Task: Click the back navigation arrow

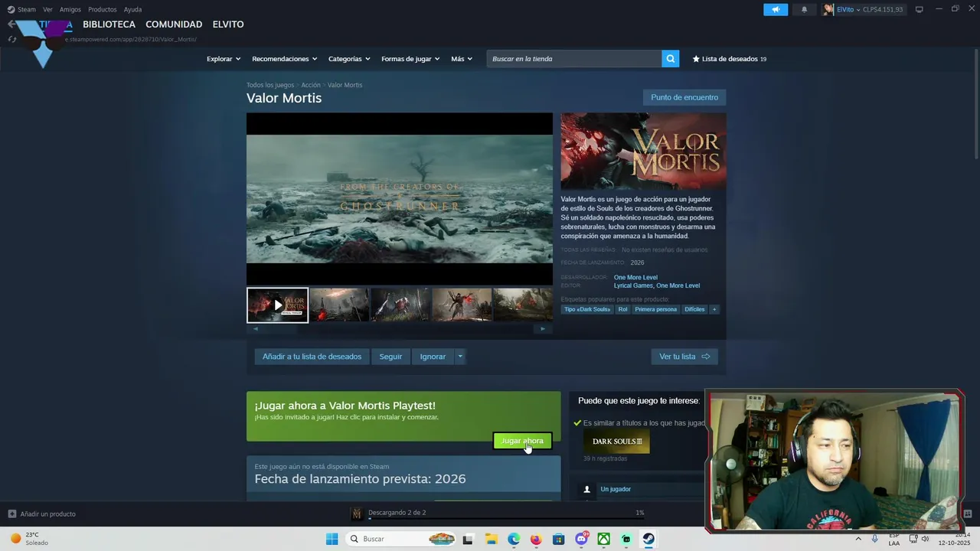Action: pyautogui.click(x=11, y=24)
